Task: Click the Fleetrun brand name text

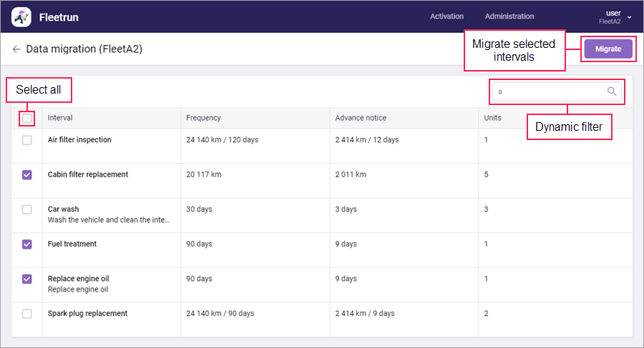Action: (x=58, y=16)
